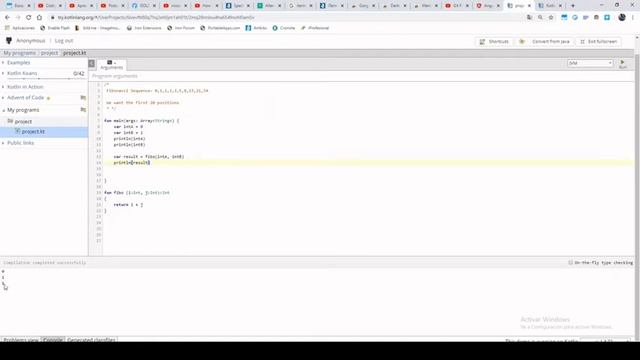Click the project.kt breadcrumb
This screenshot has height=360, width=640.
[74, 53]
